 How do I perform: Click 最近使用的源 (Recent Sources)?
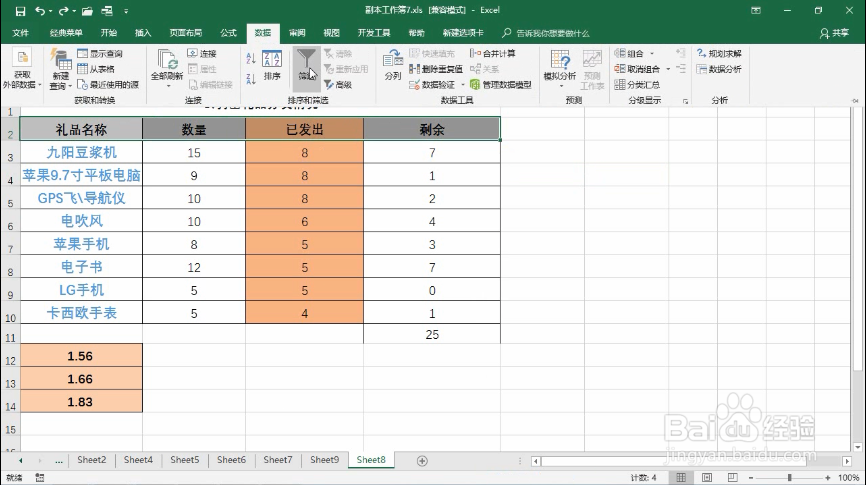coord(108,85)
